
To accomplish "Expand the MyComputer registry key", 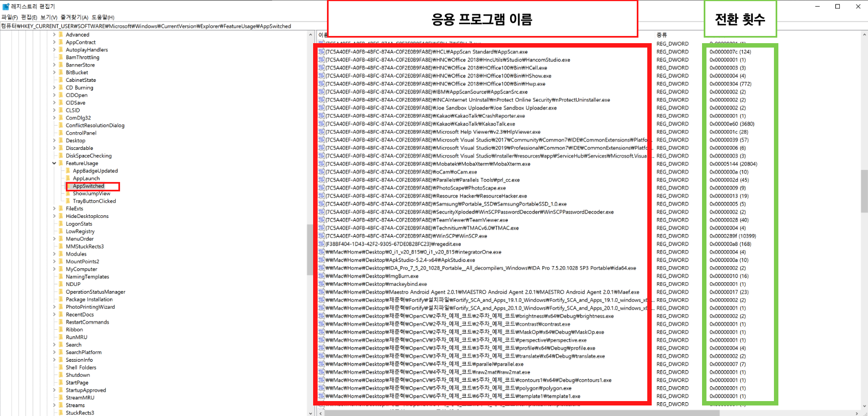I will (54, 269).
